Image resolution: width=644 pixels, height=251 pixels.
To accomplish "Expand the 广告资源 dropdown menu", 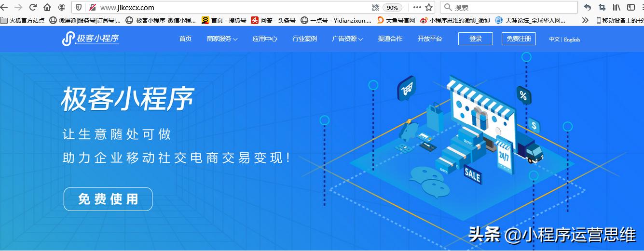I will tap(347, 39).
